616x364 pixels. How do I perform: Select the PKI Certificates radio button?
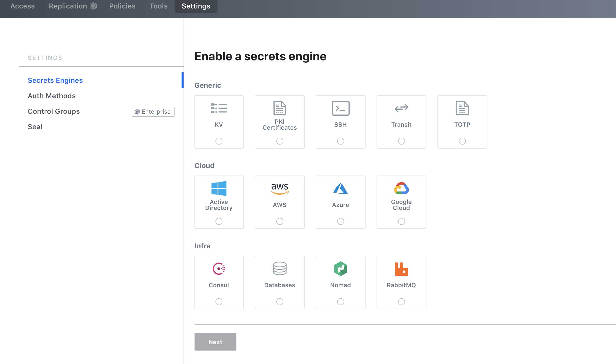pos(280,141)
